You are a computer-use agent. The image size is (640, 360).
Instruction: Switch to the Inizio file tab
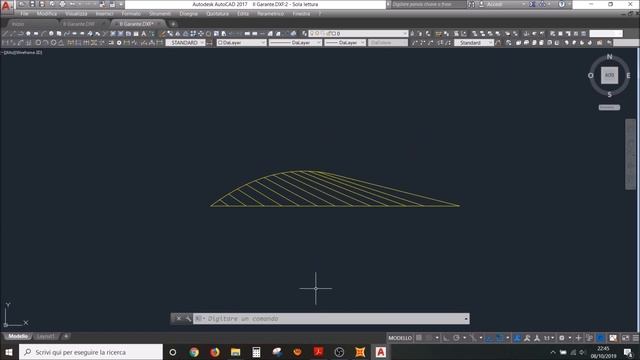[18, 24]
